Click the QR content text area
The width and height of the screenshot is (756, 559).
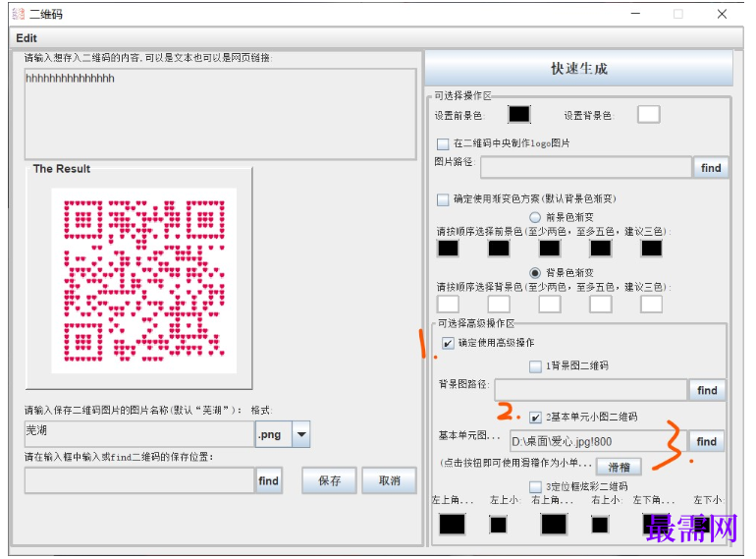tap(220, 114)
